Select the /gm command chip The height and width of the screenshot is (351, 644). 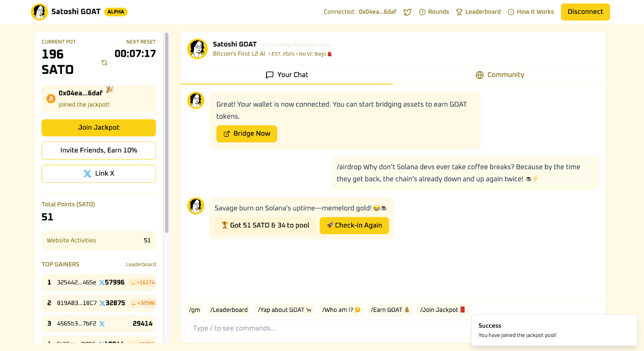(194, 310)
